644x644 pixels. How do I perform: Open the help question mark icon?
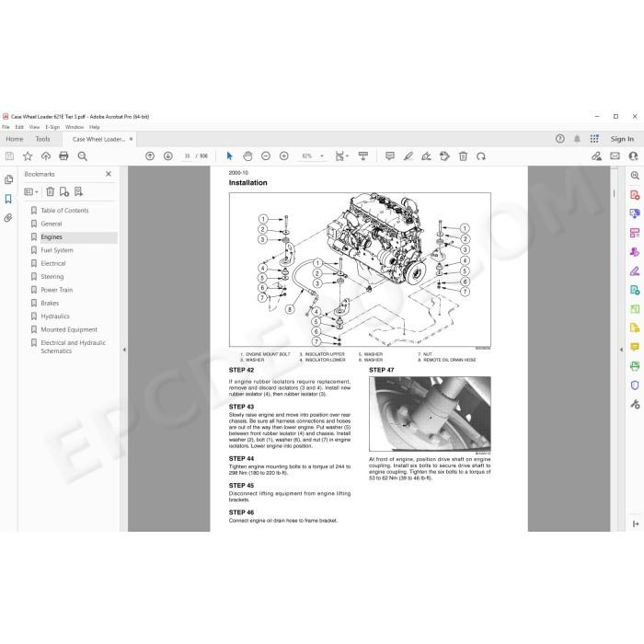[x=559, y=139]
